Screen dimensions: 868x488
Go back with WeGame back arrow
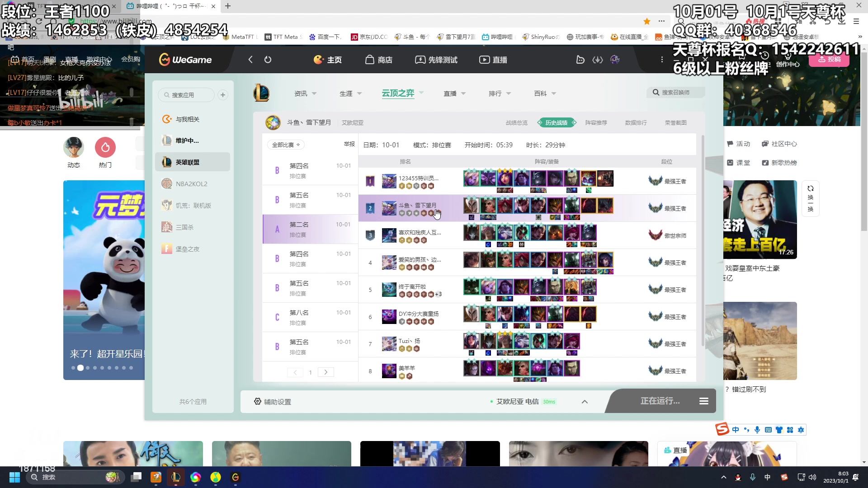click(250, 60)
